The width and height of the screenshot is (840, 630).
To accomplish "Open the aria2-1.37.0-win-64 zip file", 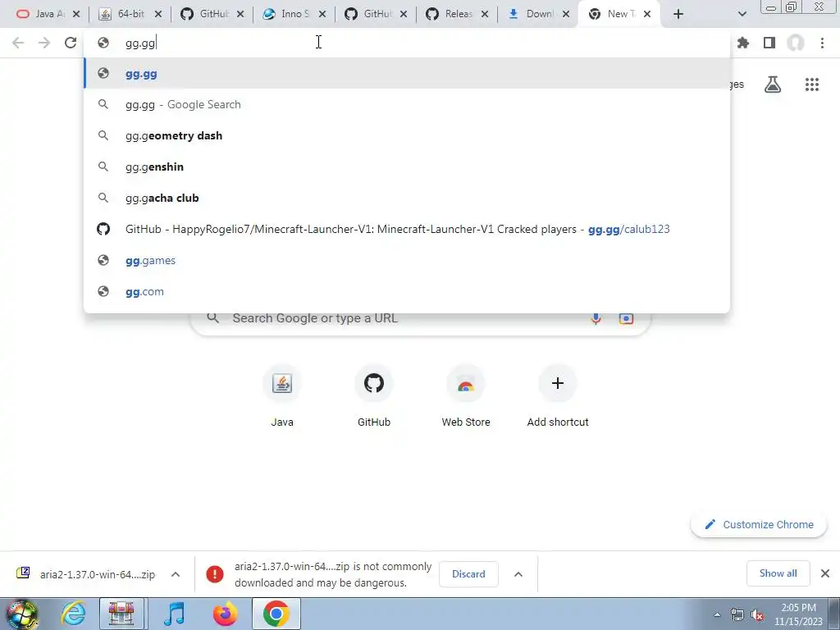I will (85, 574).
